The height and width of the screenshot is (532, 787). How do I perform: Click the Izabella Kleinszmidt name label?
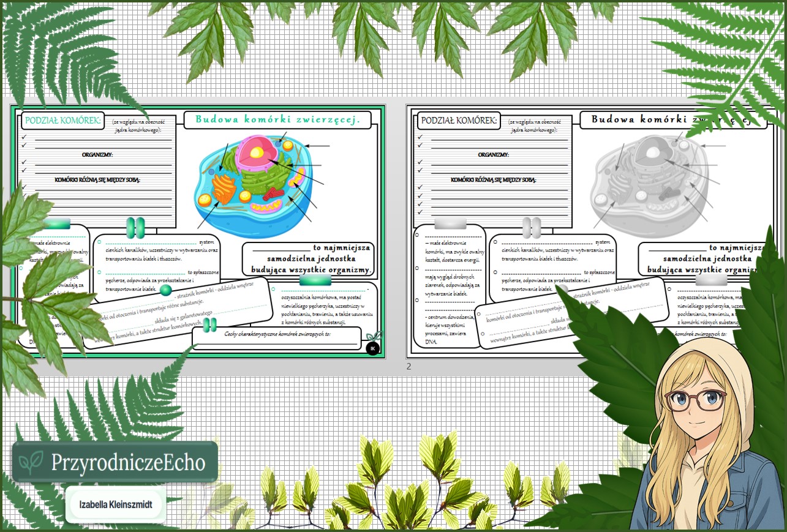point(115,506)
